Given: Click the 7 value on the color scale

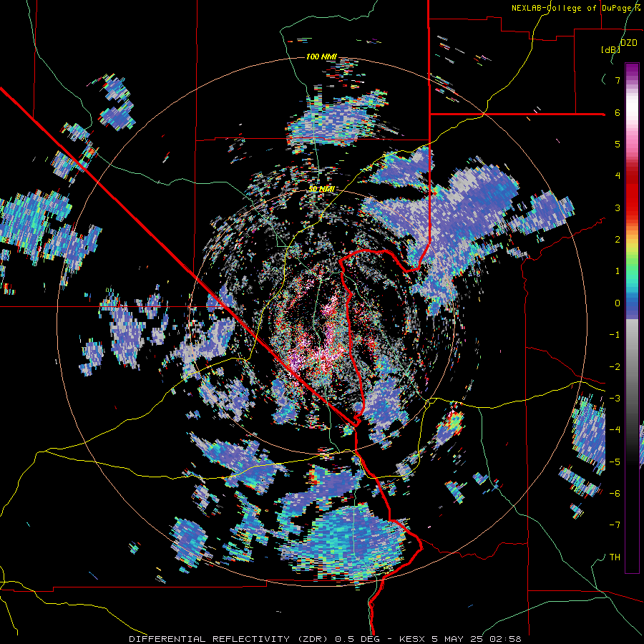Looking at the screenshot, I should pyautogui.click(x=618, y=80).
